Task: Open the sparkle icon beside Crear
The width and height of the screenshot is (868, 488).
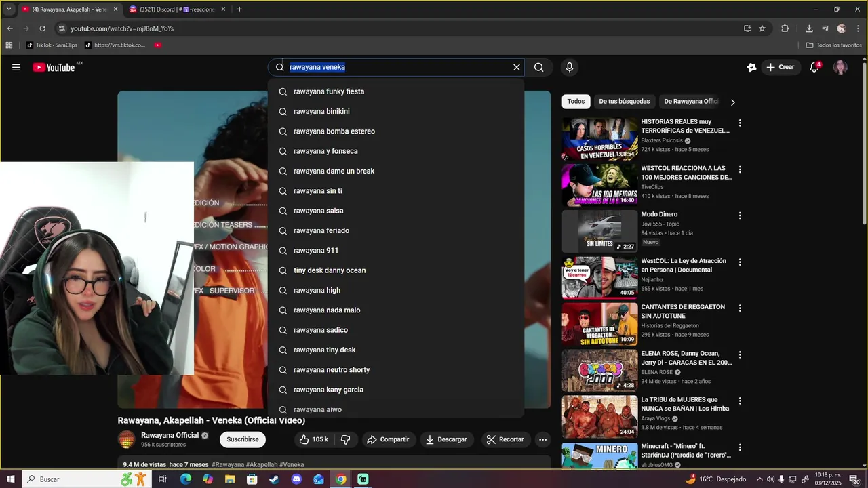Action: [x=751, y=67]
